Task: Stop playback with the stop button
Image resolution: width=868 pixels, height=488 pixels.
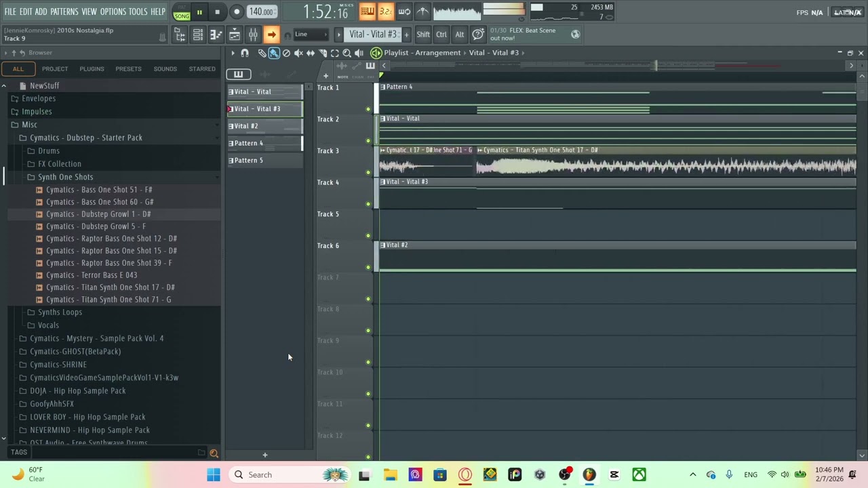Action: pos(217,12)
